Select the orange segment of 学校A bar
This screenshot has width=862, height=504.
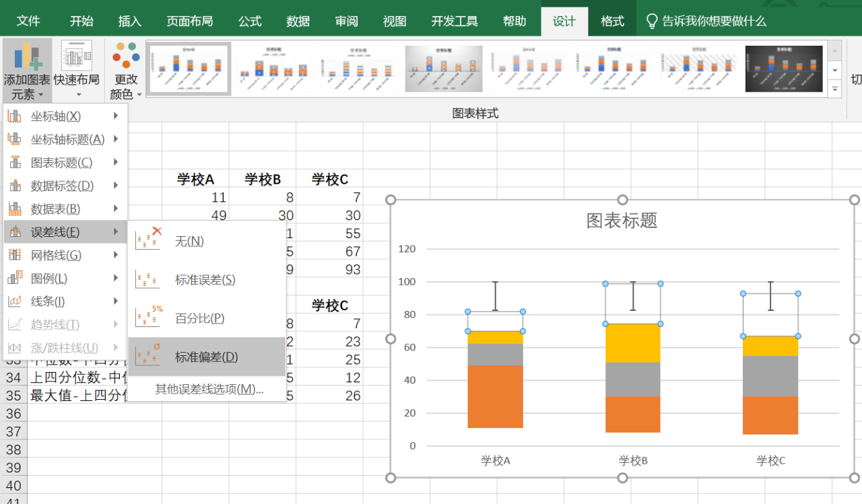pos(495,396)
